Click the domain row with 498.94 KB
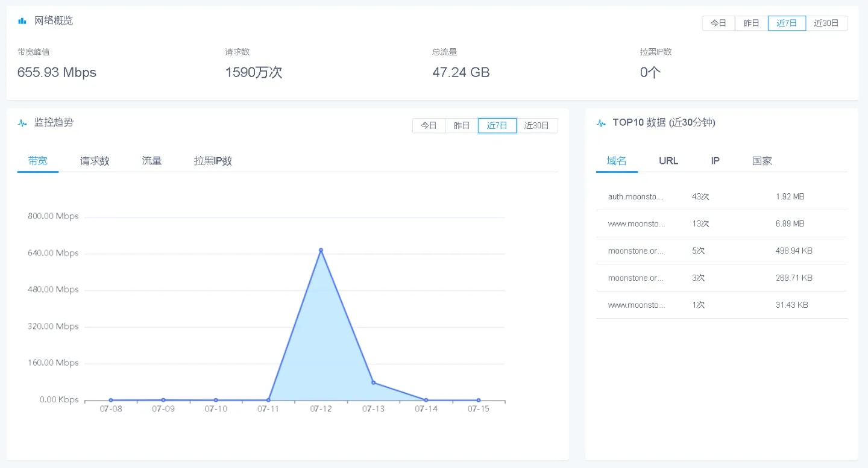The width and height of the screenshot is (868, 468). pyautogui.click(x=722, y=251)
